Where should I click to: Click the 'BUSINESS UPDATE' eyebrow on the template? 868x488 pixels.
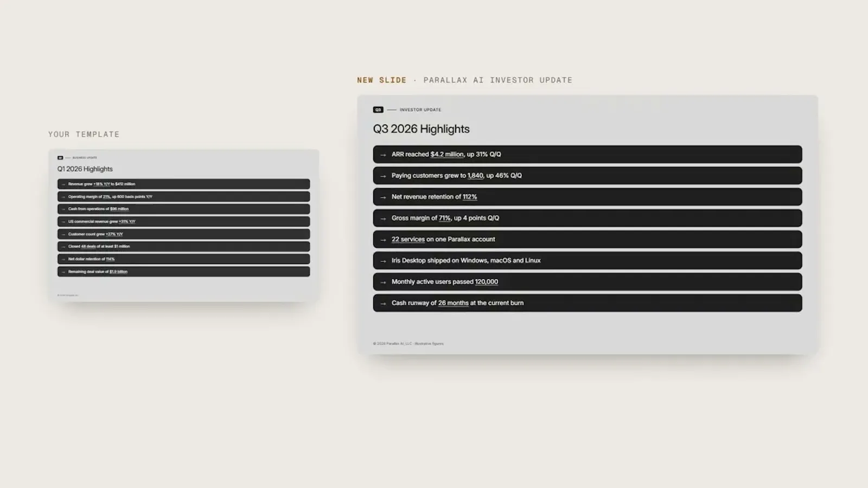pos(85,158)
